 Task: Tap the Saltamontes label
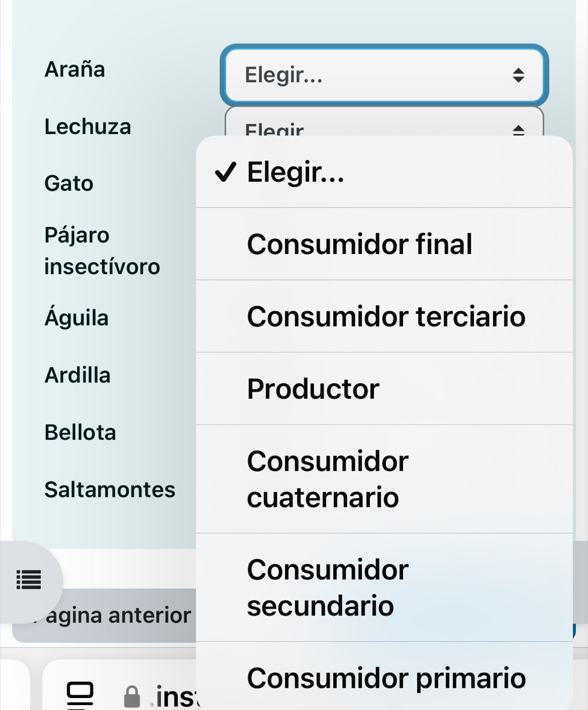pyautogui.click(x=110, y=490)
